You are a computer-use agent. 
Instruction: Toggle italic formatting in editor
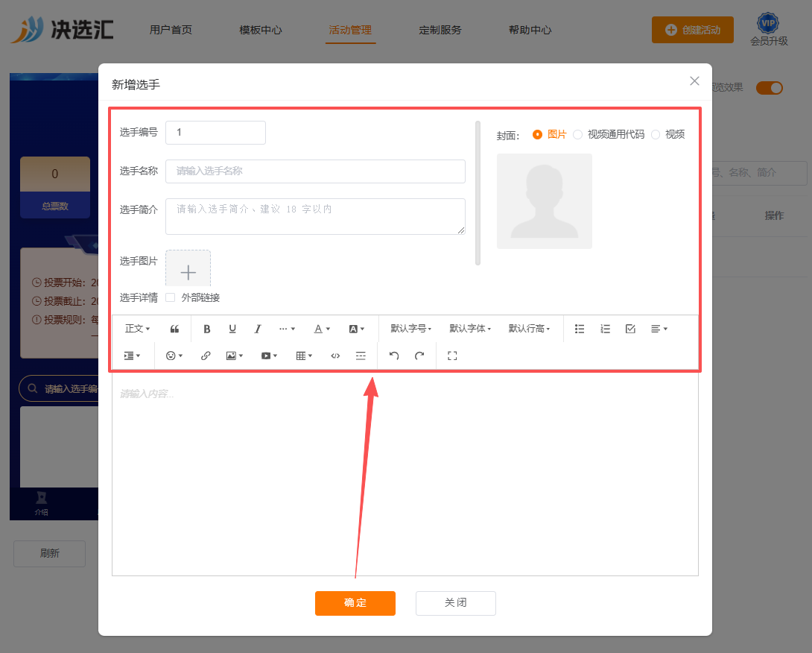click(257, 329)
